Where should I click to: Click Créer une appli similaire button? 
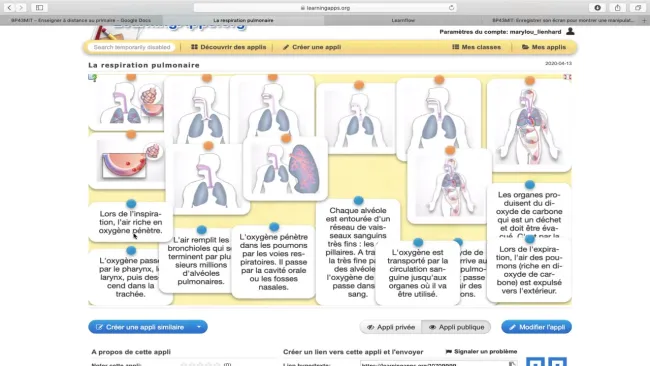pyautogui.click(x=140, y=327)
